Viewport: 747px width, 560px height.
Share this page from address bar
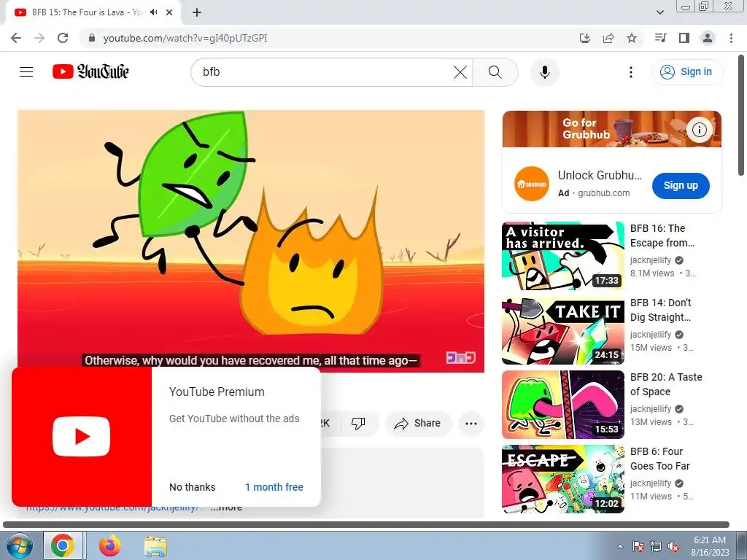(x=608, y=38)
